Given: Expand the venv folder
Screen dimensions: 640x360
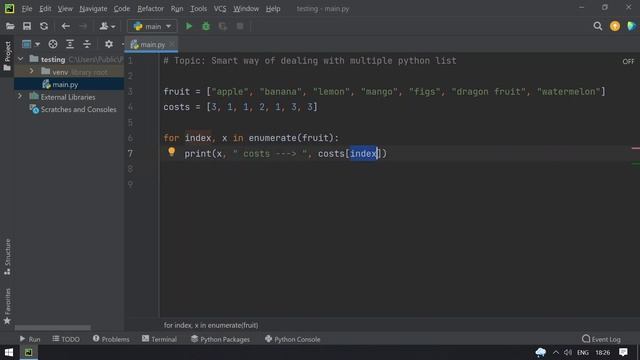Looking at the screenshot, I should (31, 71).
